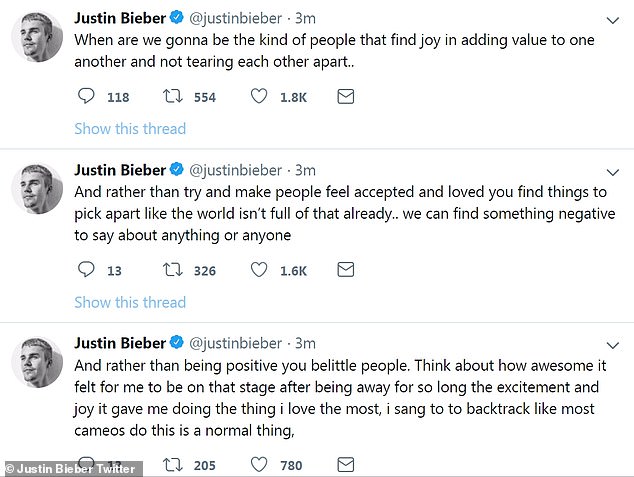Send first tweet via Direct Message envelope
Screen dimensions: 634x477
(x=345, y=97)
